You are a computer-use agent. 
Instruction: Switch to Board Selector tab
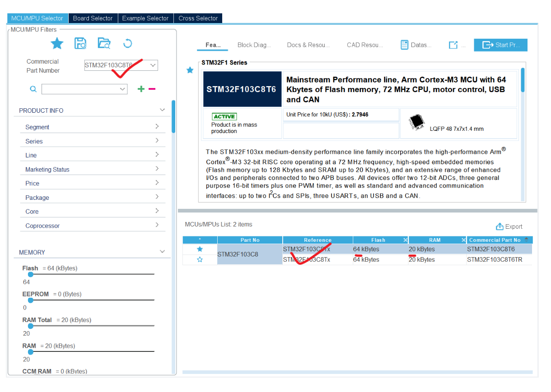click(93, 18)
